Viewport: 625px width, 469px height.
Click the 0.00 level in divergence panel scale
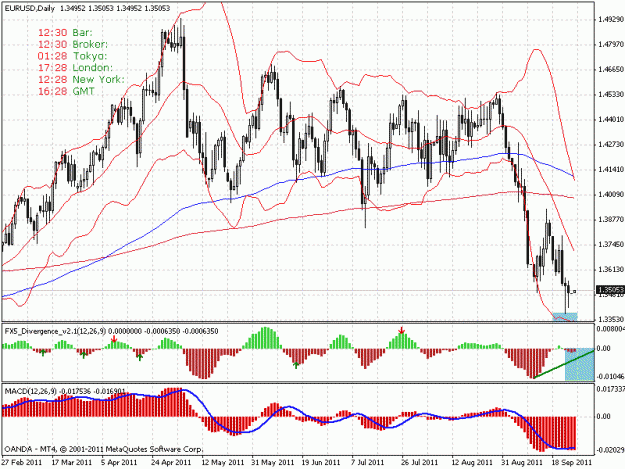pyautogui.click(x=604, y=348)
